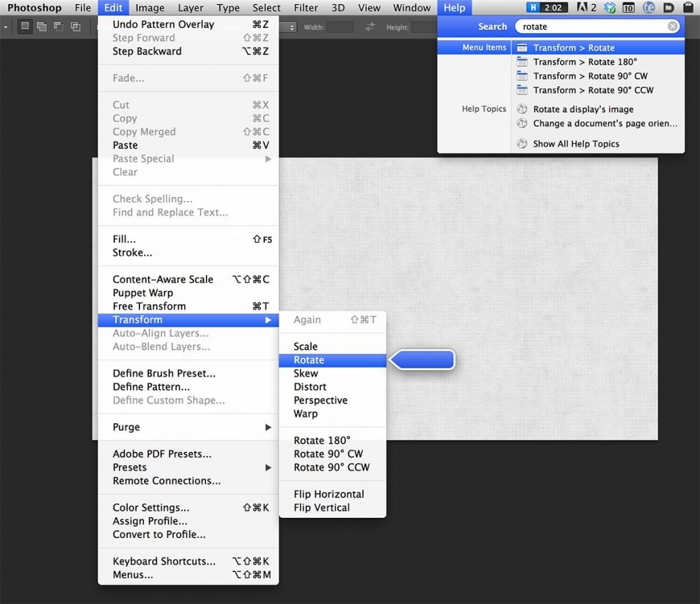Open the Adobe updater menu bar icon
Screen dimensions: 700x604
tap(586, 7)
